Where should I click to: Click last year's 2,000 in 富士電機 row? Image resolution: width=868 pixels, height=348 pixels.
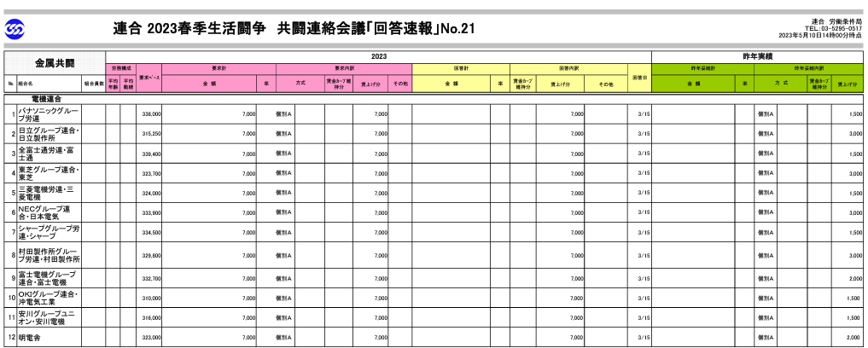click(855, 278)
